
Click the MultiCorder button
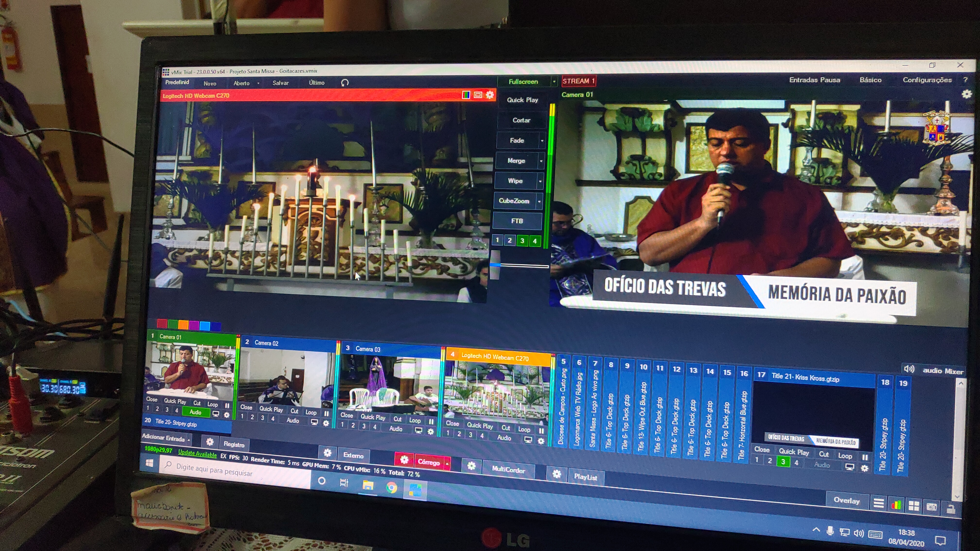pyautogui.click(x=508, y=470)
